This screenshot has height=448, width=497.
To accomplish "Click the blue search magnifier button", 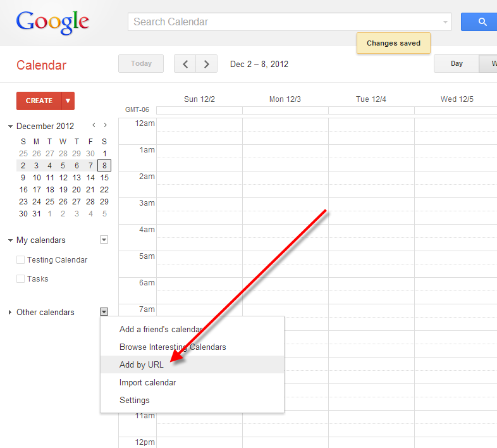I will (481, 22).
